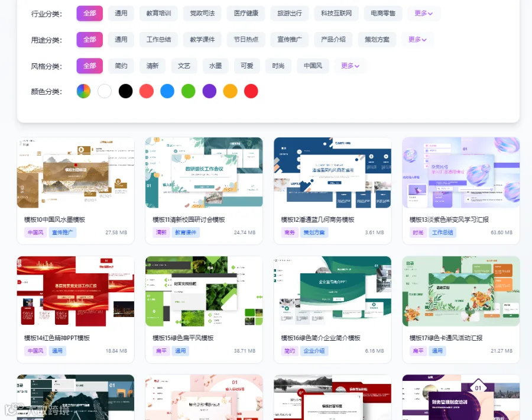The width and height of the screenshot is (532, 420).
Task: Open 模板13淡紫色渐变风学习汇报 thumbnail
Action: click(x=460, y=173)
